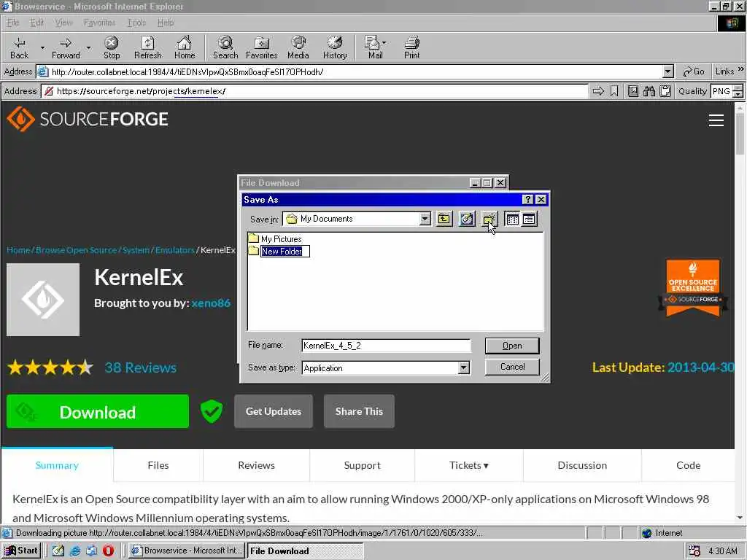Viewport: 747px width, 560px height.
Task: Open the Back button history dropdown arrow
Action: point(42,47)
